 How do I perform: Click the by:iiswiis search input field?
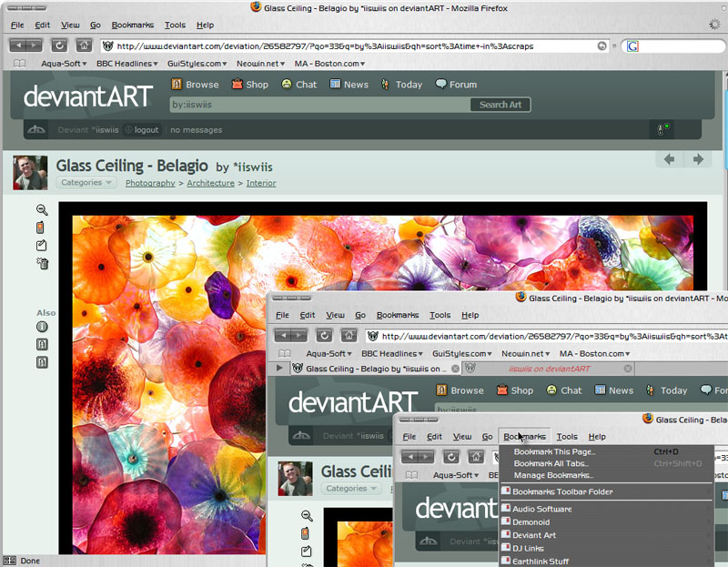pyautogui.click(x=318, y=105)
